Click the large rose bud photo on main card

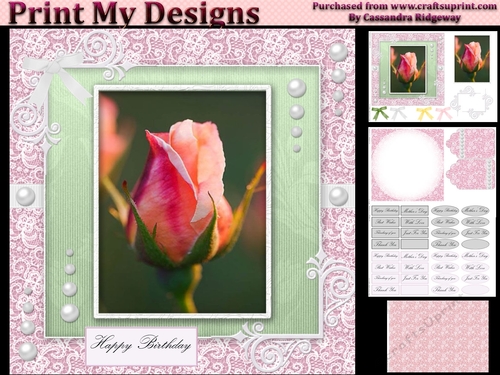(182, 202)
